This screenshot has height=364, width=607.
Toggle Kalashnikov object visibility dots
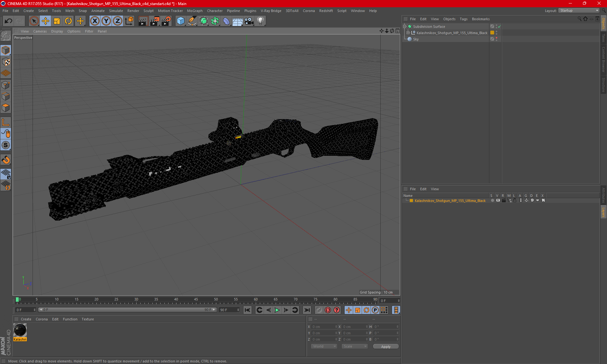[x=496, y=33]
